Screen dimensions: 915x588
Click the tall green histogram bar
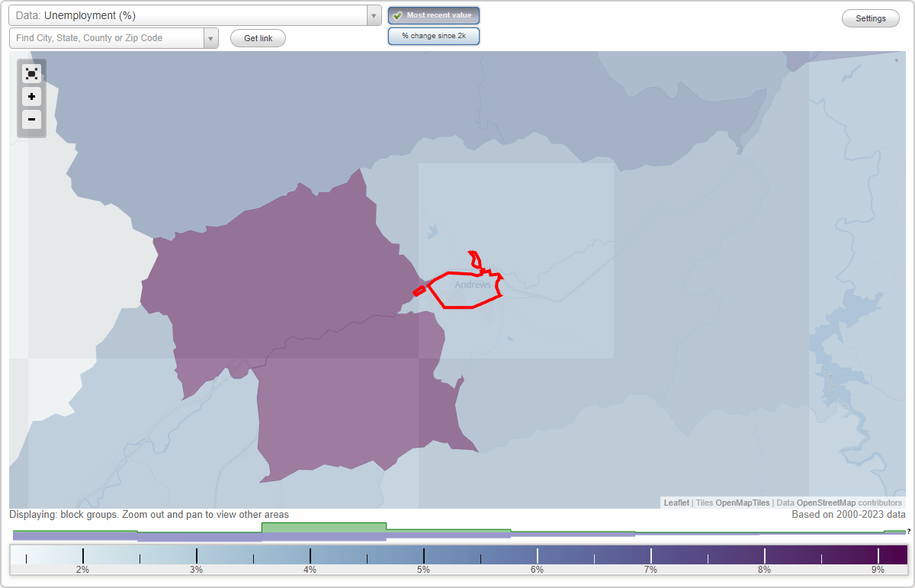pos(324,527)
